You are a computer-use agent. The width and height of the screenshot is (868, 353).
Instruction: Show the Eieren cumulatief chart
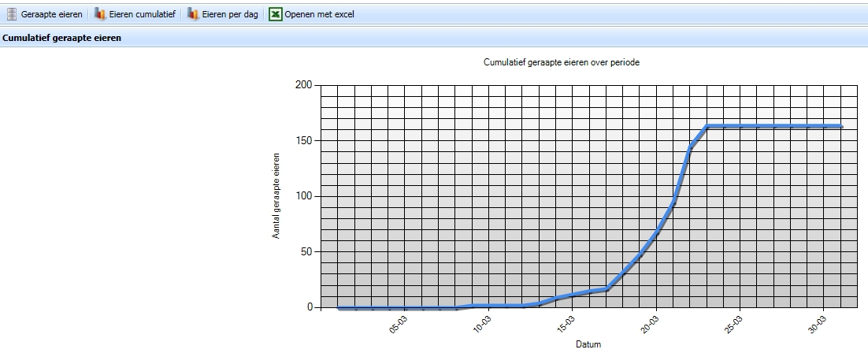142,14
